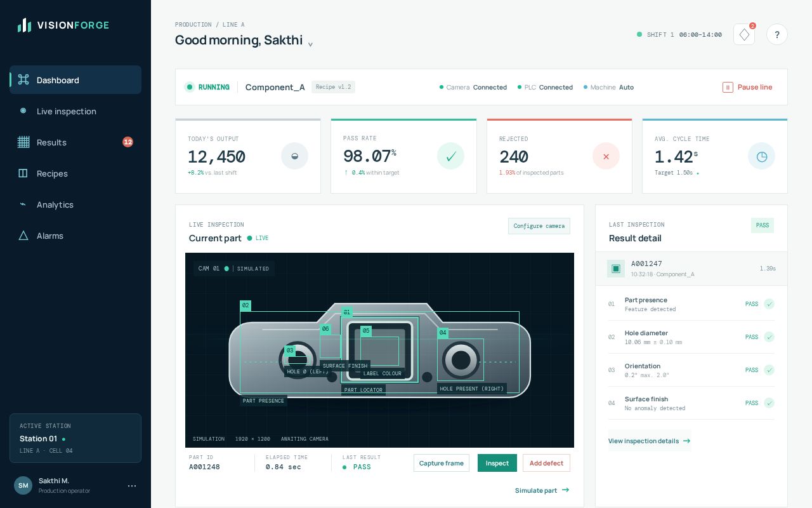Image resolution: width=812 pixels, height=508 pixels.
Task: Click the SM user avatar
Action: (x=23, y=486)
